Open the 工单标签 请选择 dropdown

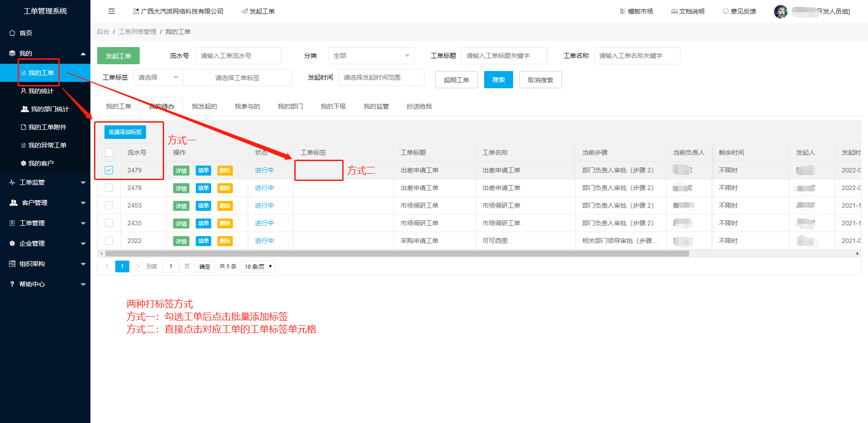158,77
